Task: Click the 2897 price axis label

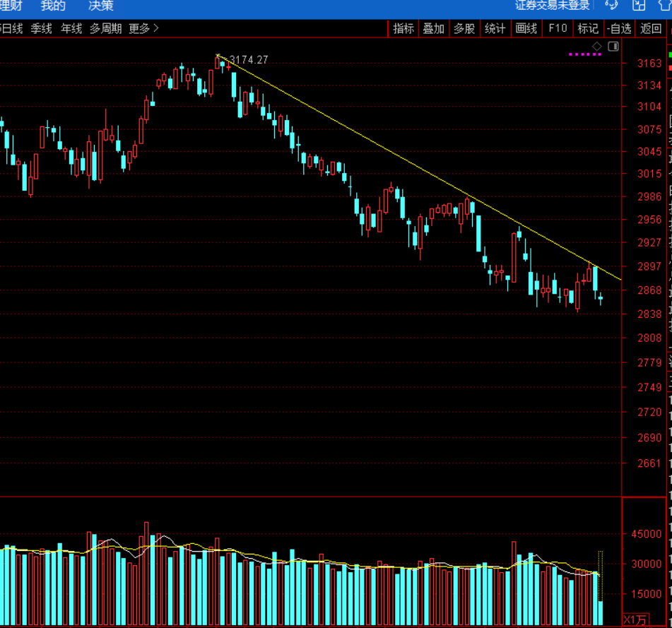Action: tap(649, 266)
